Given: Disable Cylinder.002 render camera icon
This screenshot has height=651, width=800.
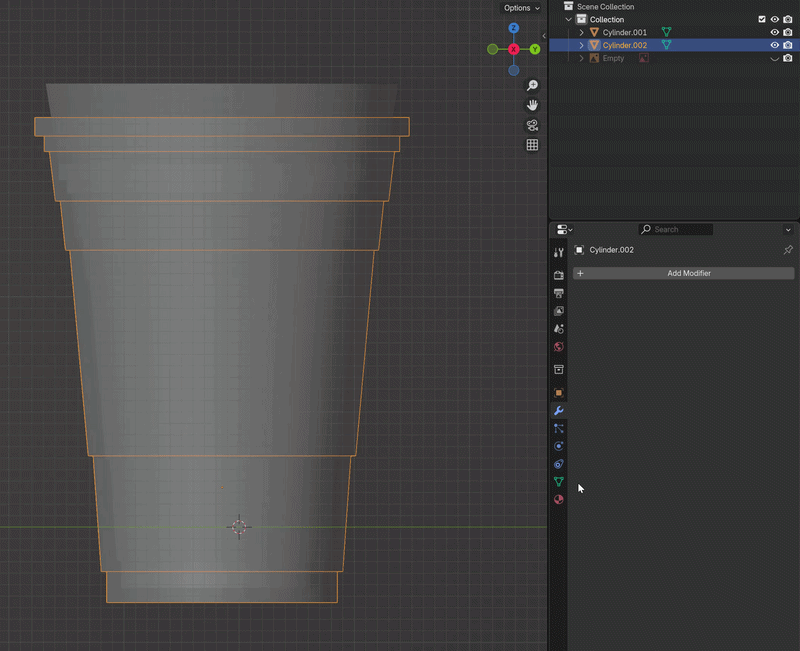Looking at the screenshot, I should pos(788,45).
